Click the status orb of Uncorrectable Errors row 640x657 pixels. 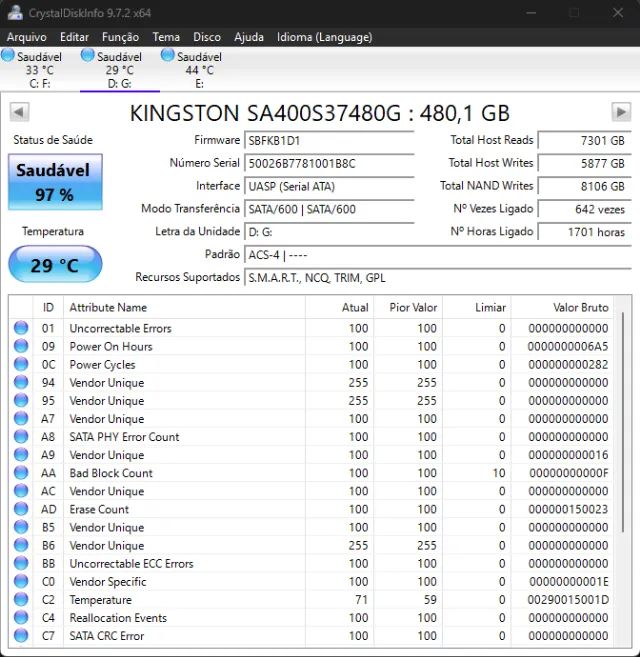pos(21,328)
